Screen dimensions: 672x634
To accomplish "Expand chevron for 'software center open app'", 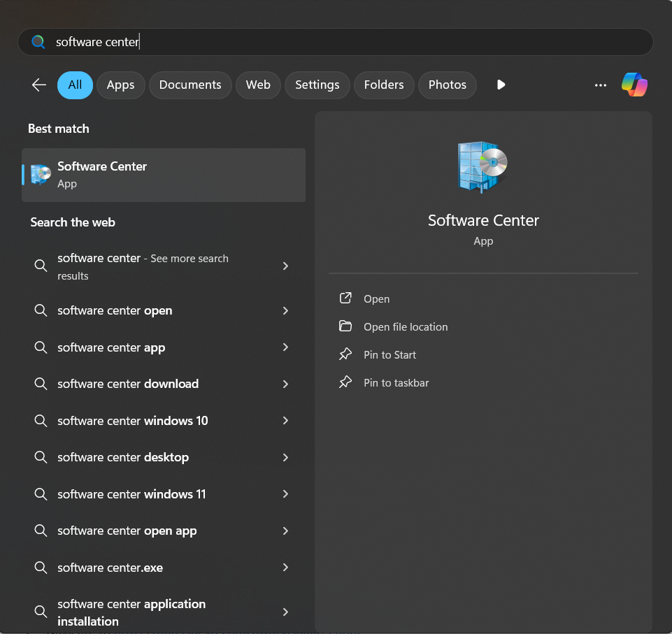I will click(285, 531).
